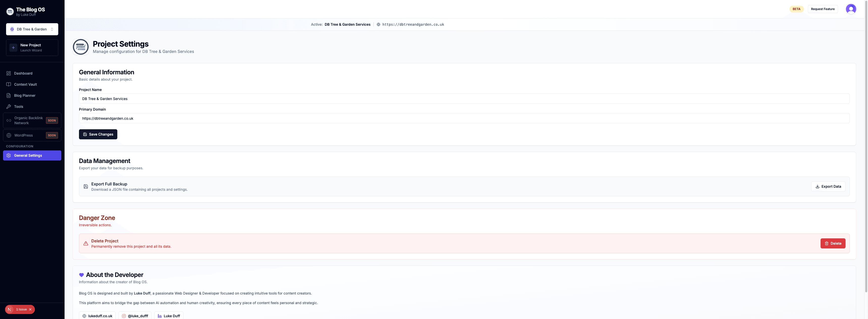868x319 pixels.
Task: Click Request Feature button
Action: click(823, 9)
